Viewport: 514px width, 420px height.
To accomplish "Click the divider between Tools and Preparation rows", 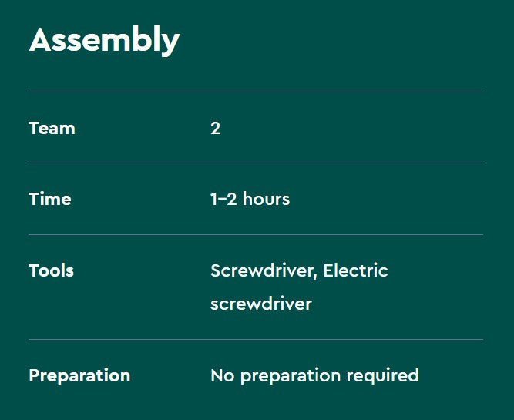I will pos(256,339).
